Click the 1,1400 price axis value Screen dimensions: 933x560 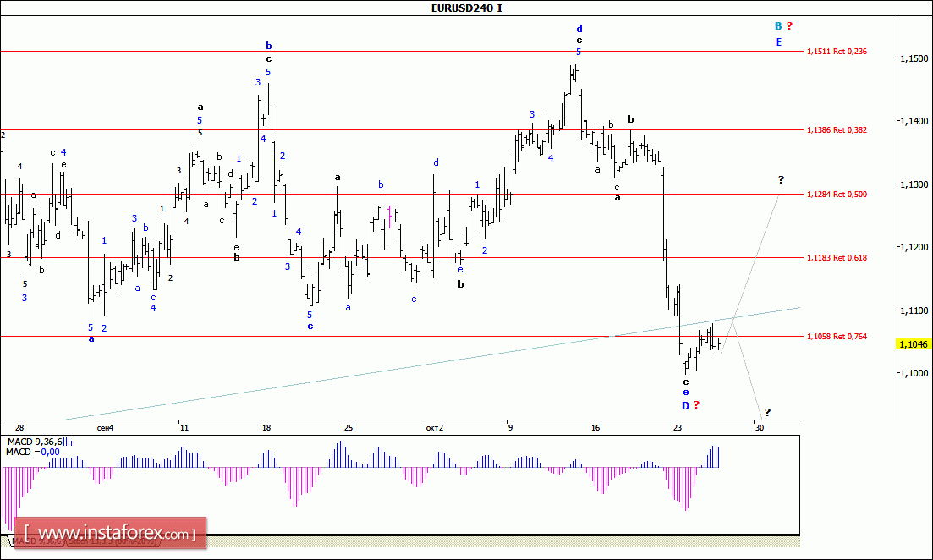(x=914, y=121)
